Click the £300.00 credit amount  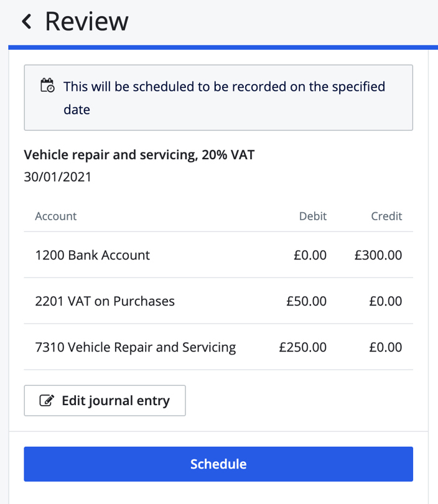point(378,255)
